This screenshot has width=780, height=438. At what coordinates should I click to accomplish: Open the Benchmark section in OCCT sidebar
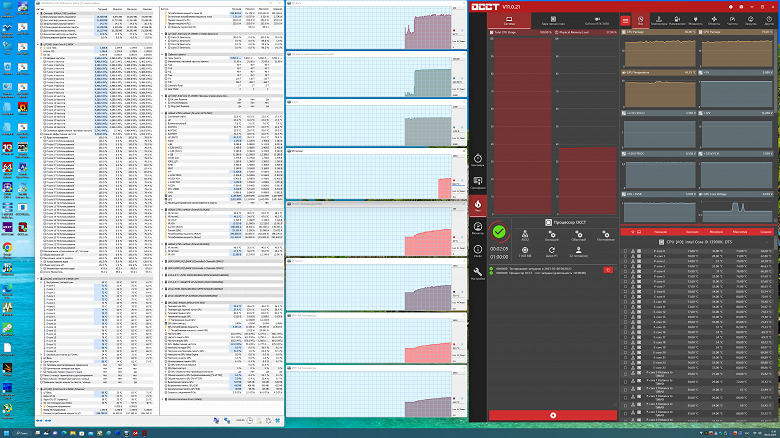pyautogui.click(x=478, y=160)
